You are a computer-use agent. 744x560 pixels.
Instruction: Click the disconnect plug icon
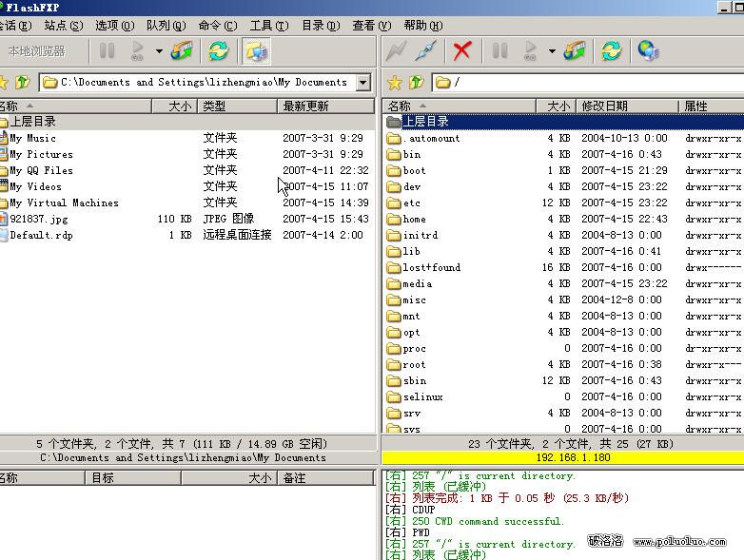[x=425, y=50]
